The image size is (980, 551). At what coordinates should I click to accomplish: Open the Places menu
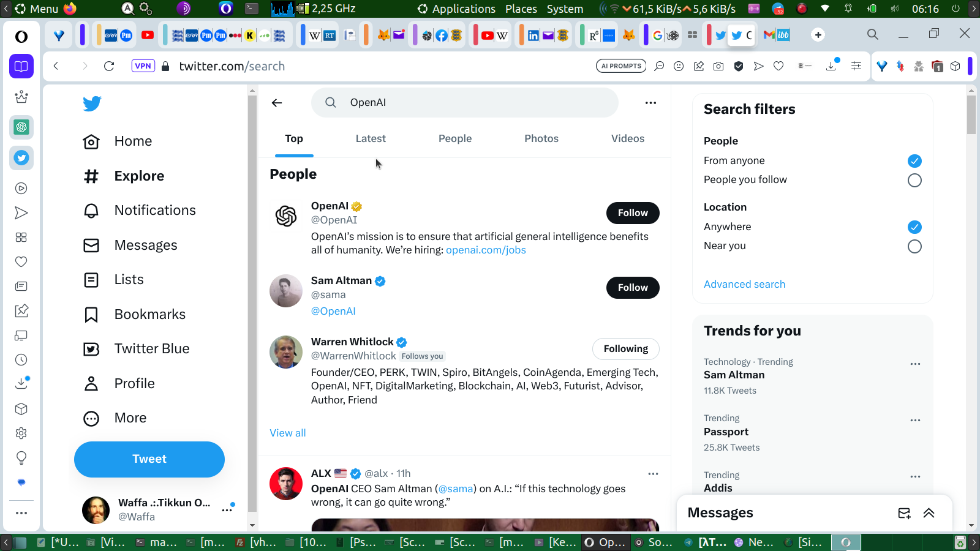click(521, 9)
